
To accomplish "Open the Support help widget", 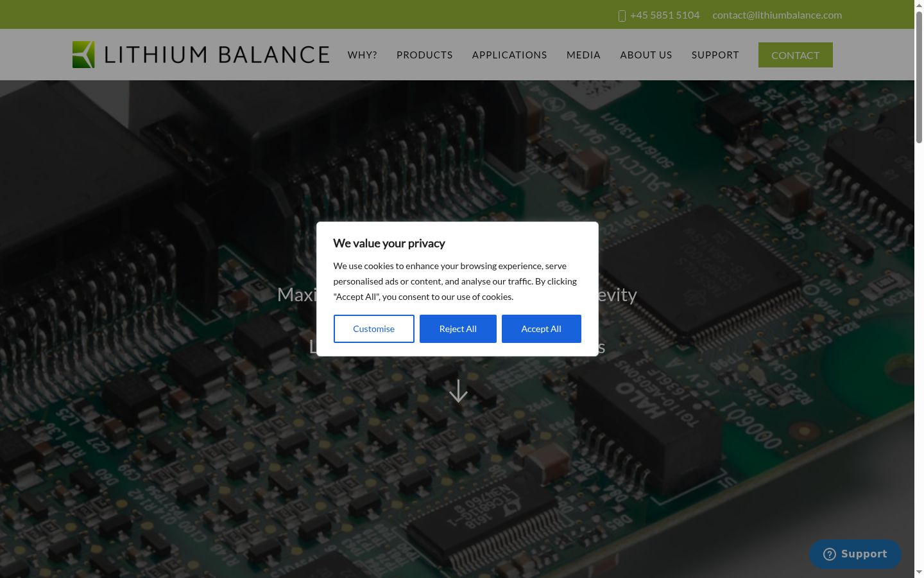I will (x=855, y=554).
